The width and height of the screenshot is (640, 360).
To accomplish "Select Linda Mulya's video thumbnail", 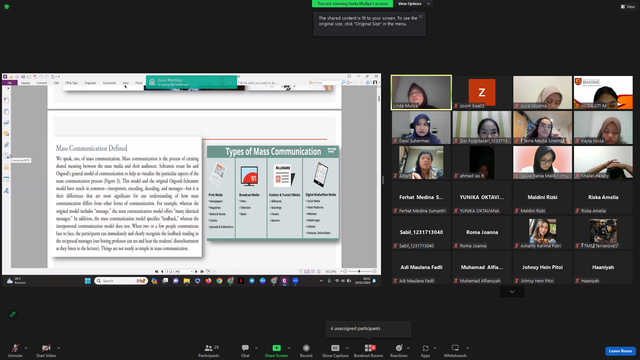I will [x=421, y=92].
